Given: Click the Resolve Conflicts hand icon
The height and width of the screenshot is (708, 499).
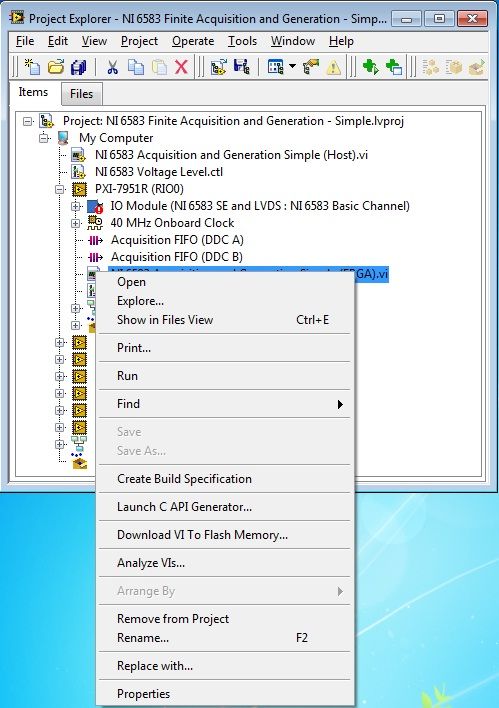Looking at the screenshot, I should click(311, 67).
